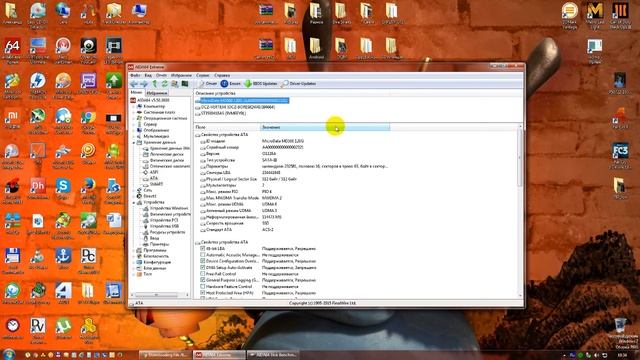Click the FC3 Far Cry desktop icon

tap(620, 156)
